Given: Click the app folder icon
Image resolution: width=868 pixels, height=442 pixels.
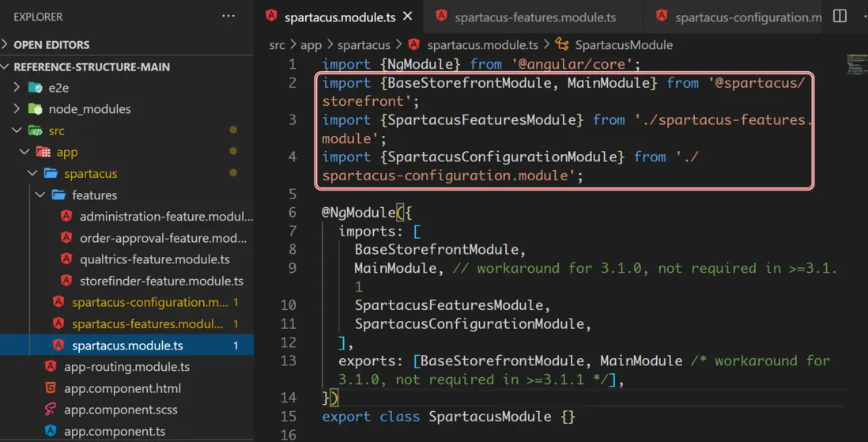Looking at the screenshot, I should 43,152.
